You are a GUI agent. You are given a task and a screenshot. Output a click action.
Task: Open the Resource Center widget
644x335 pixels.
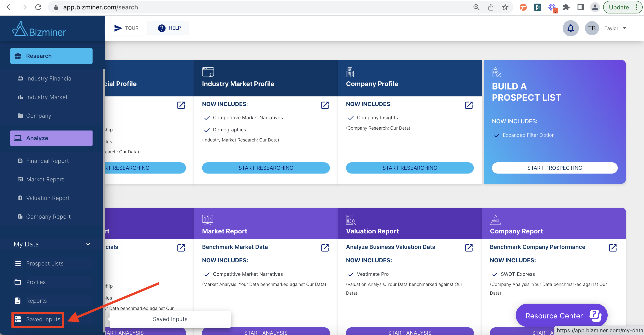click(562, 315)
